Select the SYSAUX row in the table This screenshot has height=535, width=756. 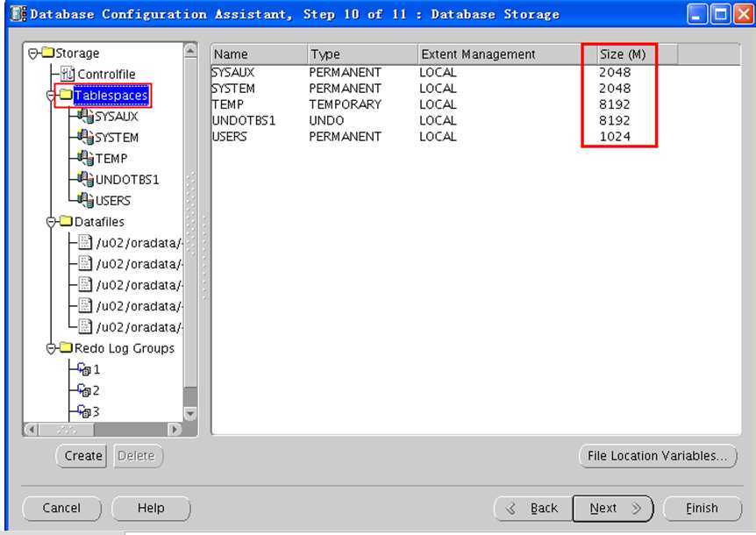click(475, 72)
